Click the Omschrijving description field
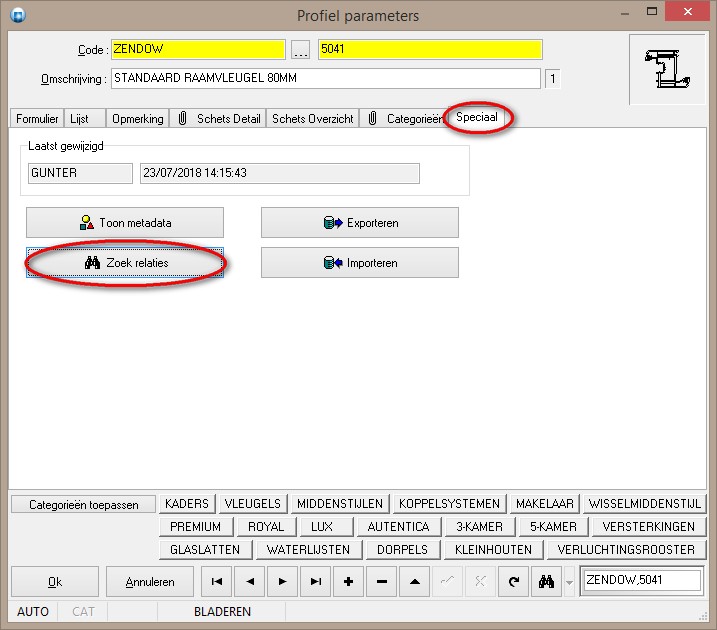Screen dimensions: 717x630 click(326, 79)
